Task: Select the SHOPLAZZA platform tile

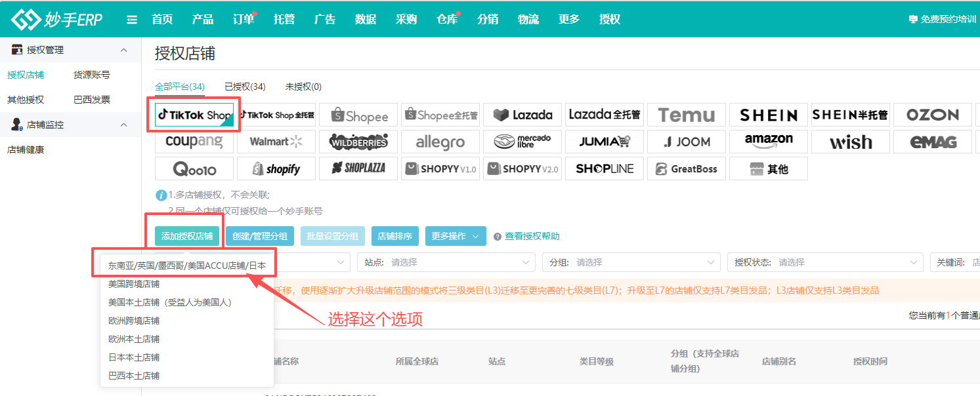Action: 358,168
